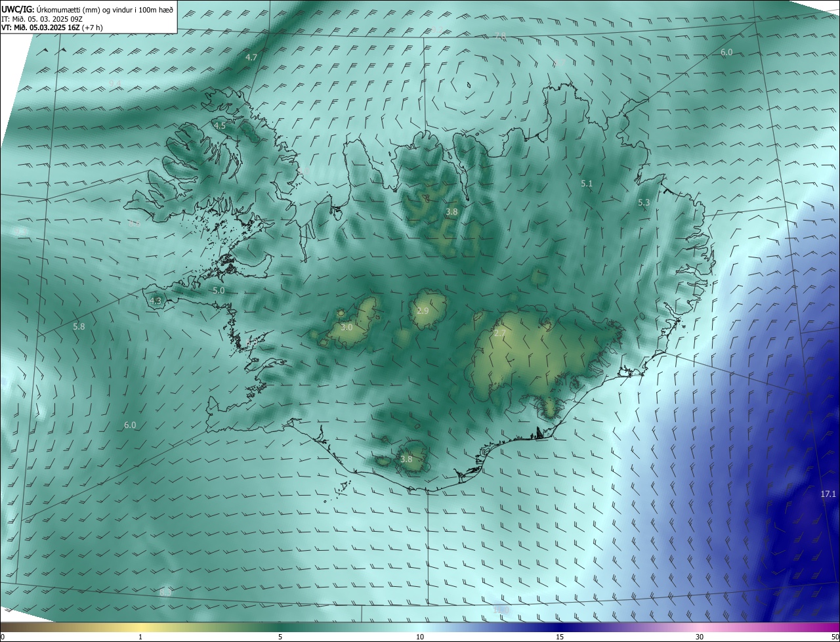The height and width of the screenshot is (642, 840).
Task: Click the valid time 'VT: Mið. 05.03.2025 16Z (+7 h)'
Action: [52, 28]
